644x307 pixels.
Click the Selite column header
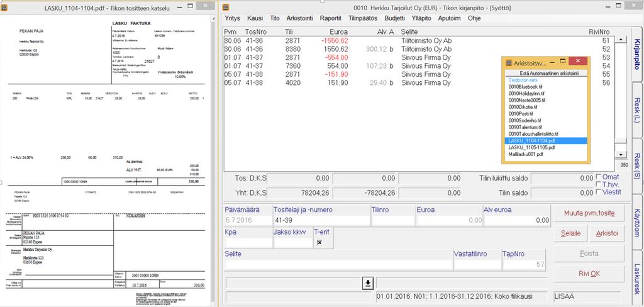[410, 31]
